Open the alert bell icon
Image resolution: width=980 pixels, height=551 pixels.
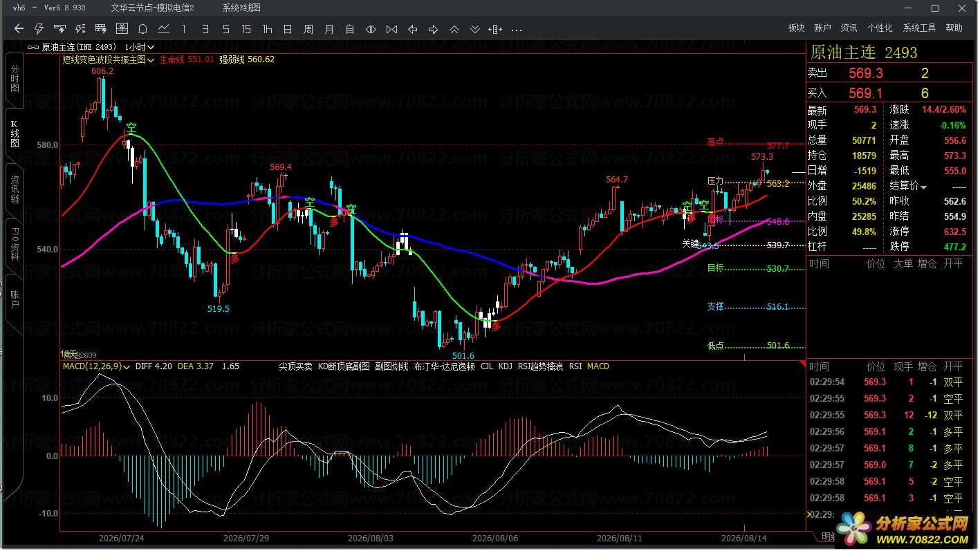coord(143,29)
